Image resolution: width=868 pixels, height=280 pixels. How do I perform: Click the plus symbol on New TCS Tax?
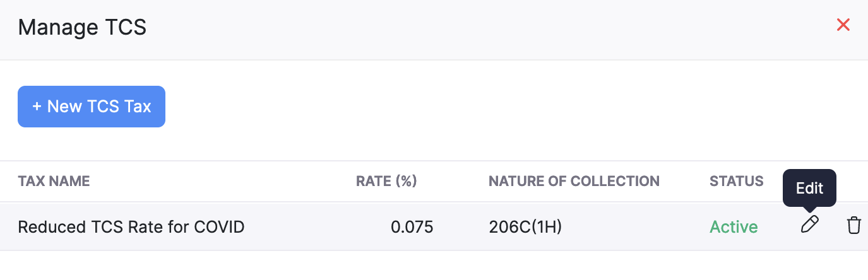(x=37, y=107)
